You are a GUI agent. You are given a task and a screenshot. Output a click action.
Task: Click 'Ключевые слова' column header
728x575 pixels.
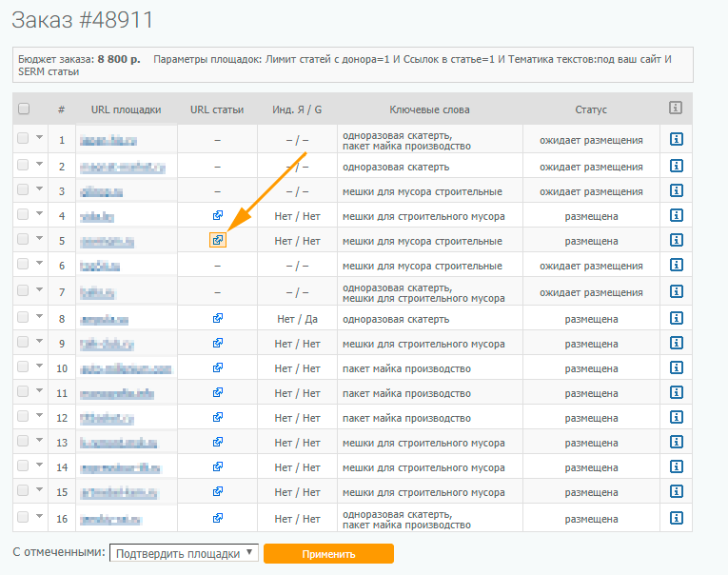click(x=429, y=109)
